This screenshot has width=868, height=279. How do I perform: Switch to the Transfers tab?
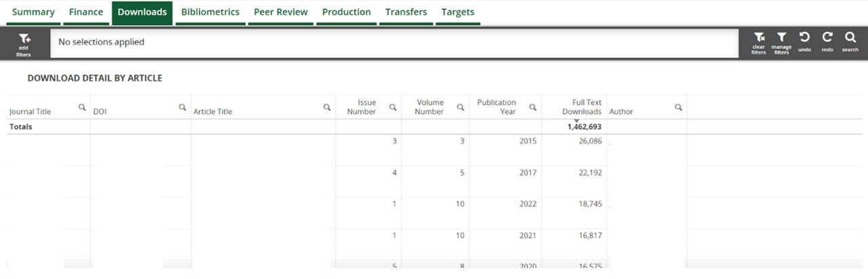tap(406, 12)
